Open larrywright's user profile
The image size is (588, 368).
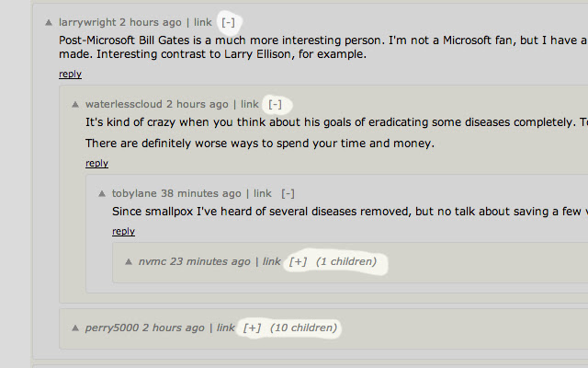[87, 22]
